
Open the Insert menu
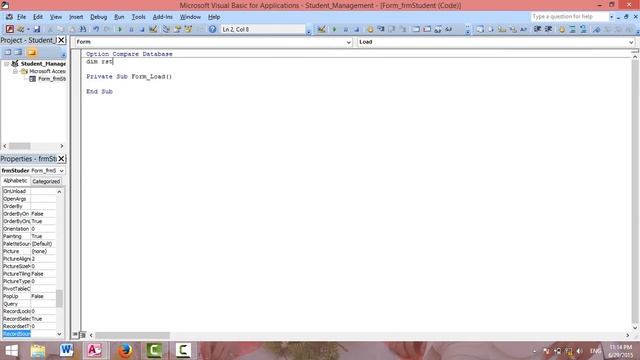pos(76,17)
